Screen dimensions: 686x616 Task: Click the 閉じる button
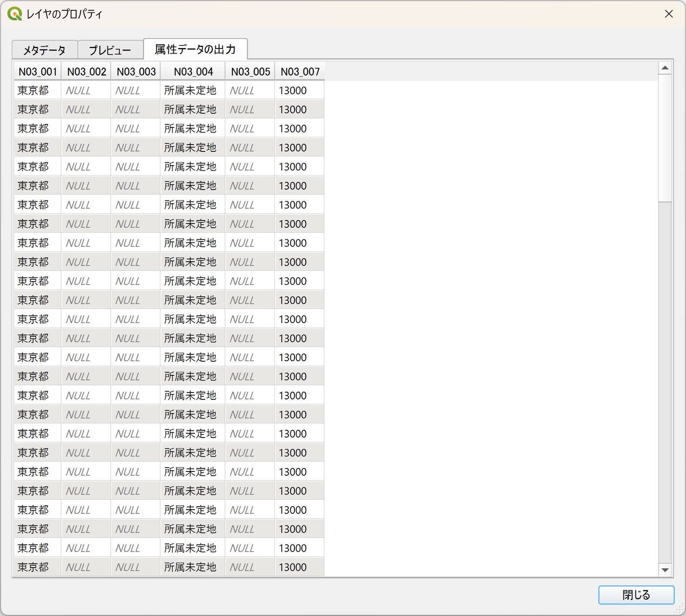pyautogui.click(x=636, y=595)
